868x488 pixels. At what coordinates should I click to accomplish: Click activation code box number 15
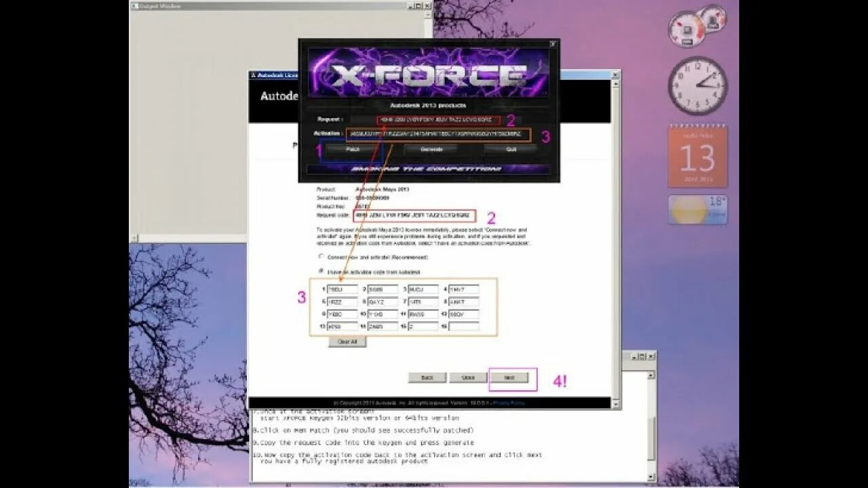423,327
